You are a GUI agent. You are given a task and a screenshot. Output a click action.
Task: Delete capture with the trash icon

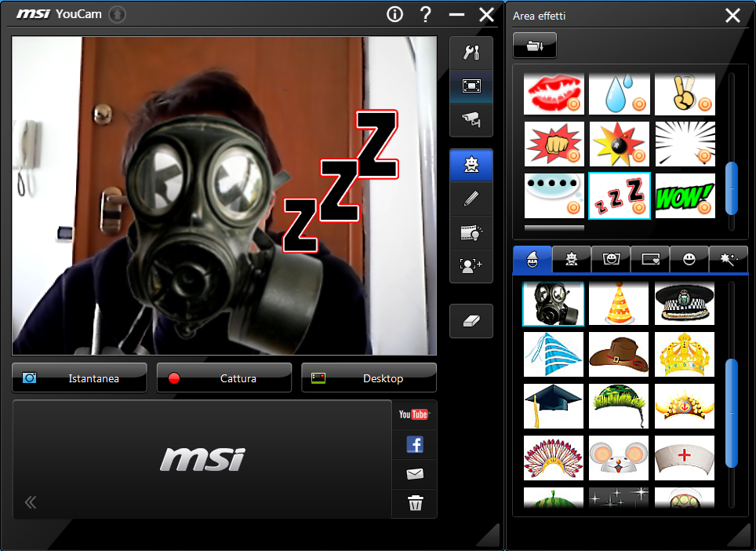(415, 503)
